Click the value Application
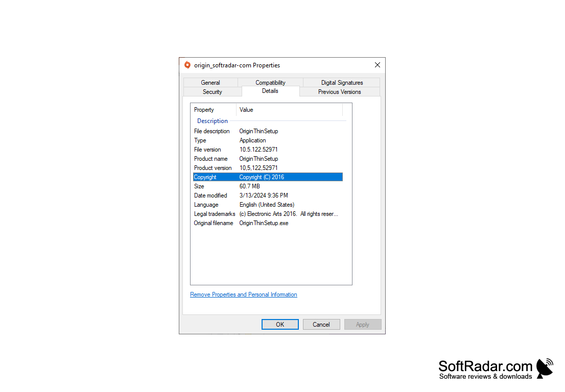This screenshot has width=565, height=392. tap(252, 140)
